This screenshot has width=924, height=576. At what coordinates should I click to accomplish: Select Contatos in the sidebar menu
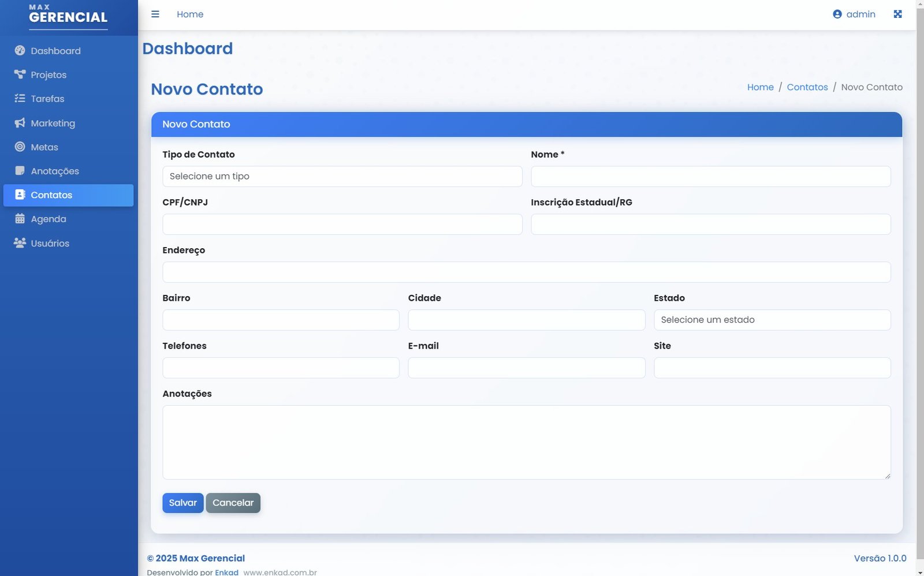click(x=68, y=195)
